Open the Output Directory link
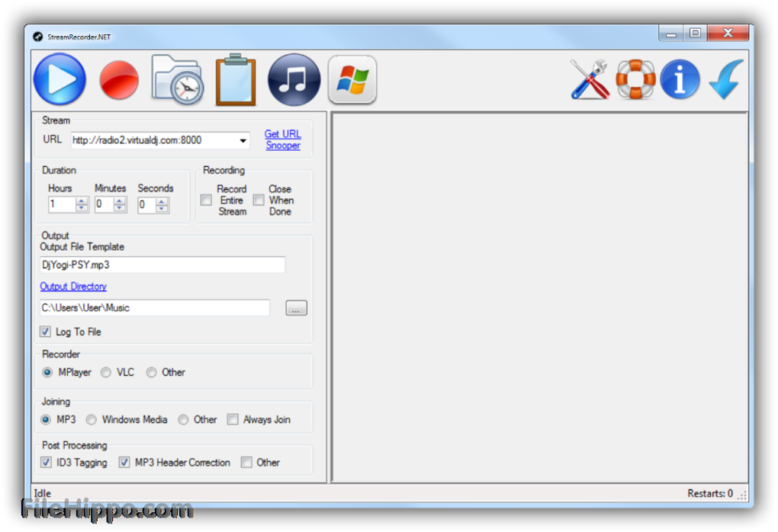 pyautogui.click(x=73, y=287)
